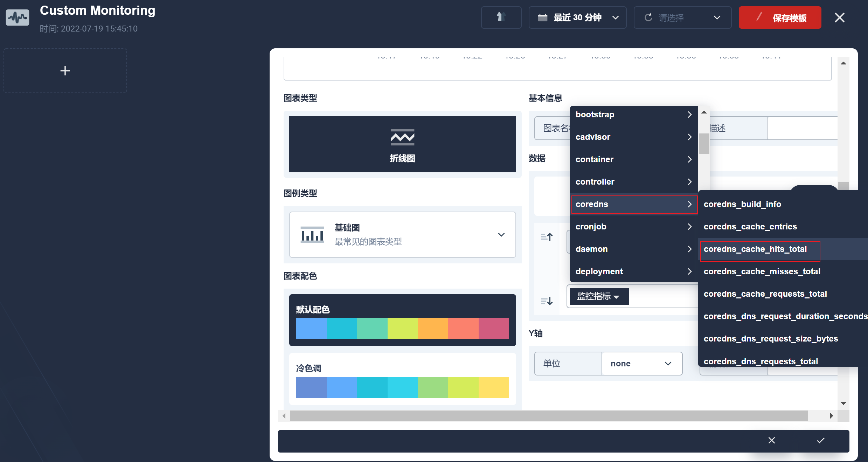Click the move-up sort icon beside the metric row
Image resolution: width=868 pixels, height=462 pixels.
click(x=547, y=237)
